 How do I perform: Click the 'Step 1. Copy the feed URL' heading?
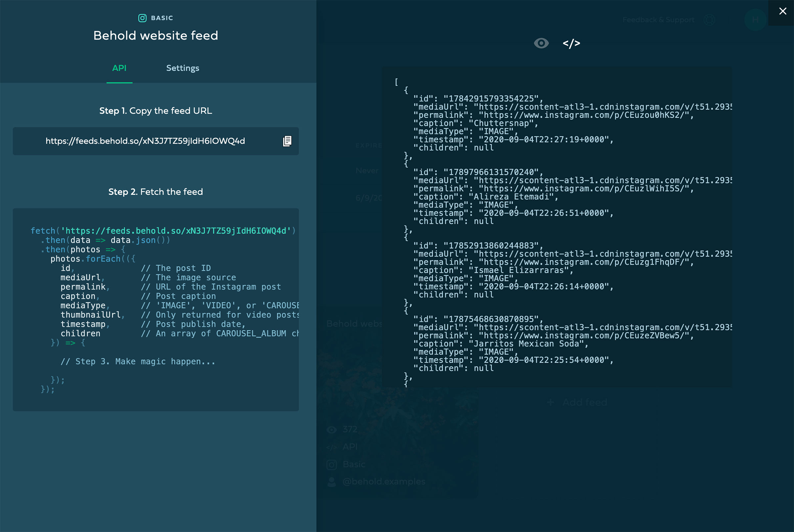point(156,111)
